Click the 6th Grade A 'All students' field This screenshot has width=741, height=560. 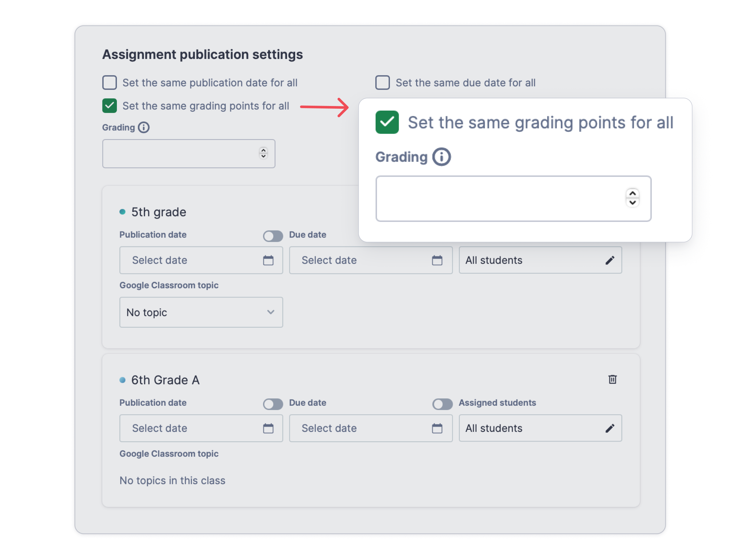click(540, 429)
